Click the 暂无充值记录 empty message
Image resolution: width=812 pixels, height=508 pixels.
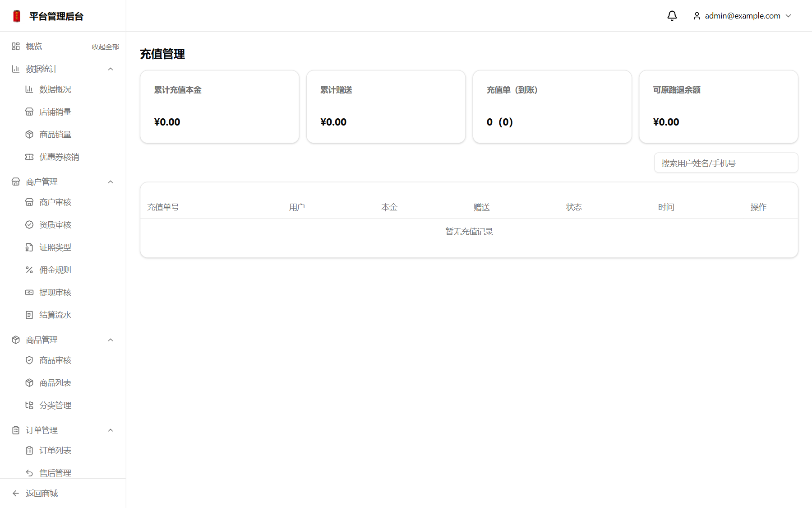(469, 231)
